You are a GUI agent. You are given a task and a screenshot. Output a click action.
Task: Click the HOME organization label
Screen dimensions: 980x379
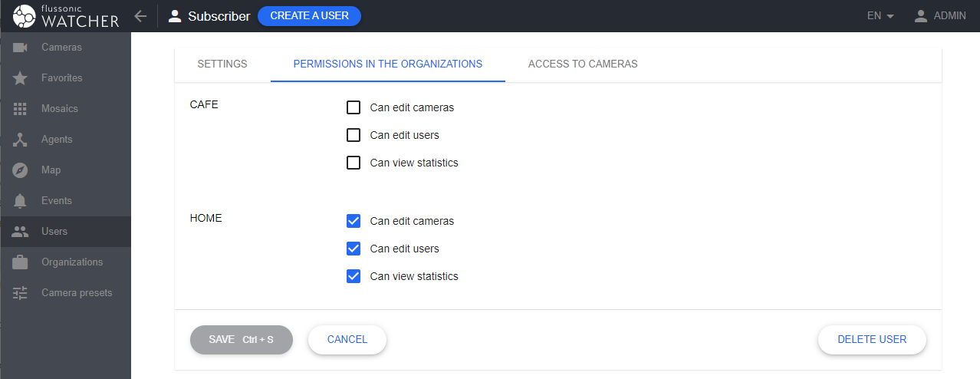pyautogui.click(x=206, y=218)
